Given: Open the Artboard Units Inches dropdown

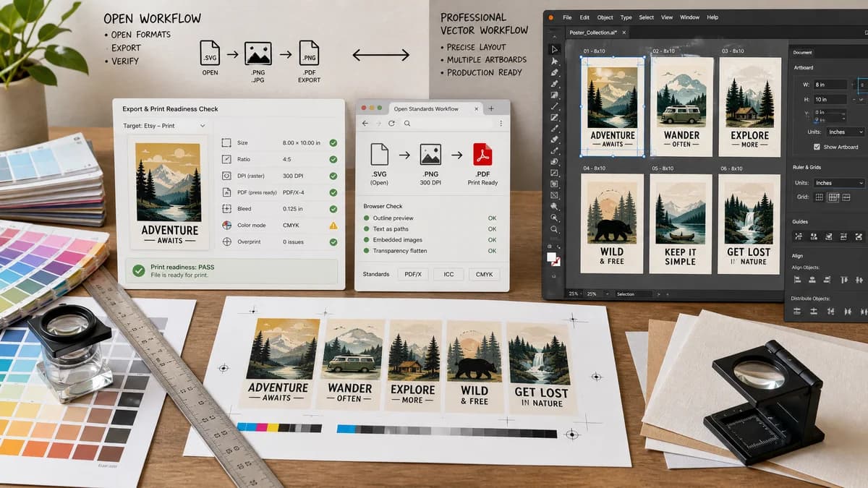Looking at the screenshot, I should [846, 132].
